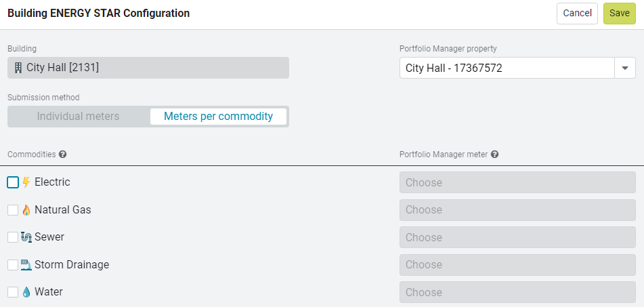Click the Portfolio Manager meter help icon

click(x=494, y=155)
